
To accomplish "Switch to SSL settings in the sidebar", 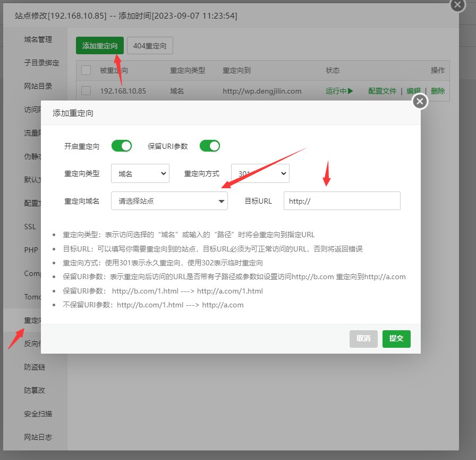I will 29,226.
